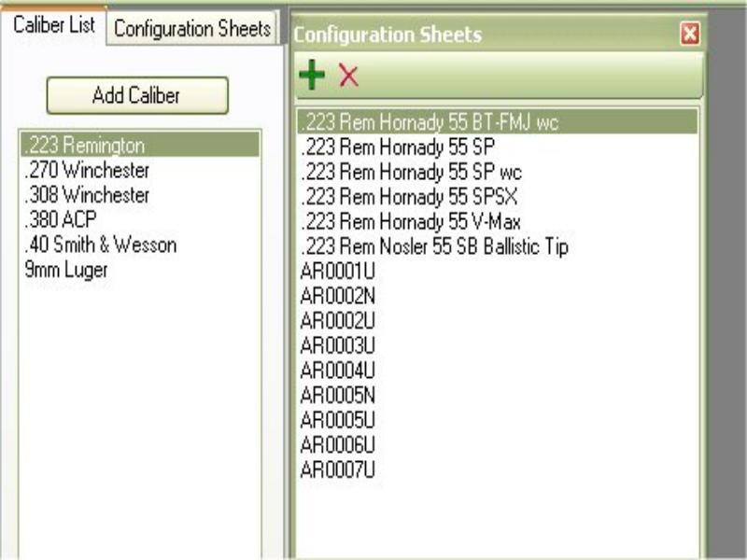The width and height of the screenshot is (747, 560).
Task: Close the Configuration Sheets panel
Action: (690, 34)
